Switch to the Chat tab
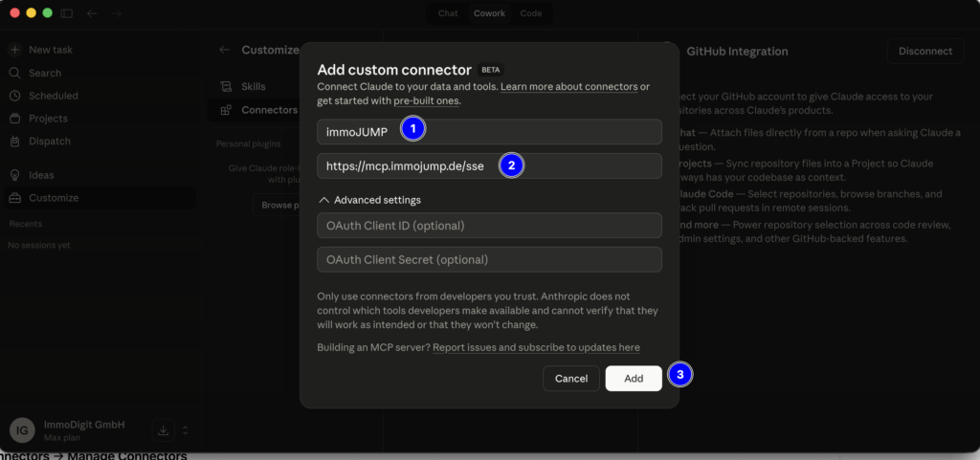 [448, 13]
